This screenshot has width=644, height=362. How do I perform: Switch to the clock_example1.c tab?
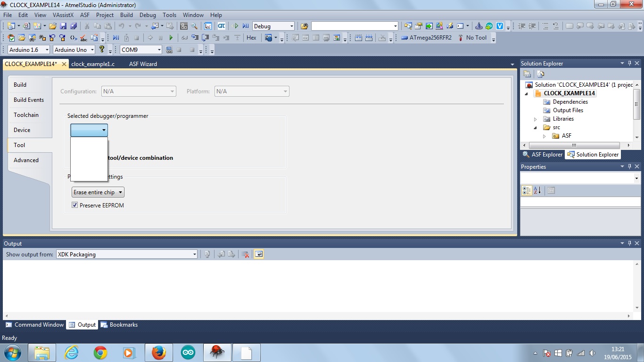93,64
